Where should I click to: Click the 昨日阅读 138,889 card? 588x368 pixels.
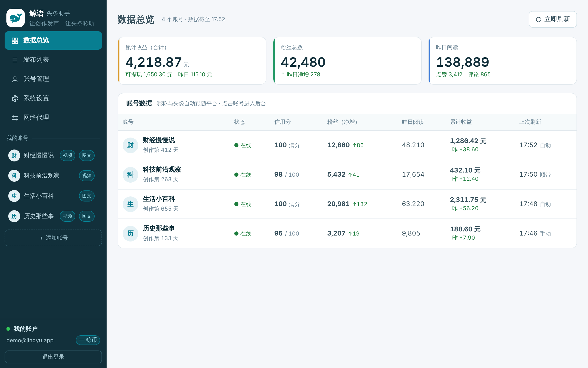[503, 60]
